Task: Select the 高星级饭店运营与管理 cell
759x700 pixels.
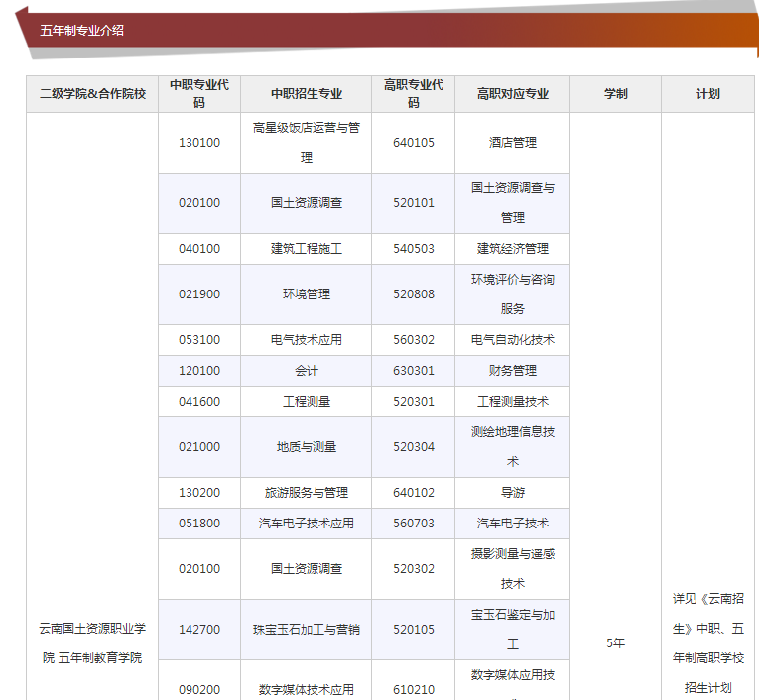Action: [x=306, y=143]
